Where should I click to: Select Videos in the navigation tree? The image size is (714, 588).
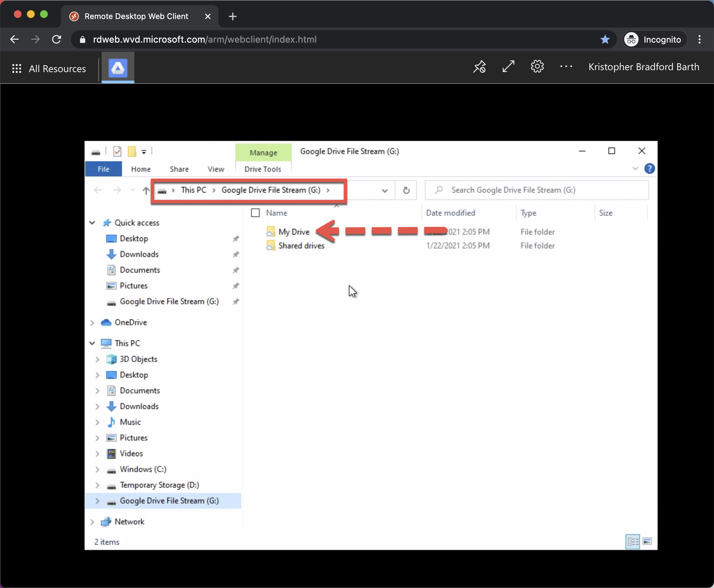pos(131,454)
